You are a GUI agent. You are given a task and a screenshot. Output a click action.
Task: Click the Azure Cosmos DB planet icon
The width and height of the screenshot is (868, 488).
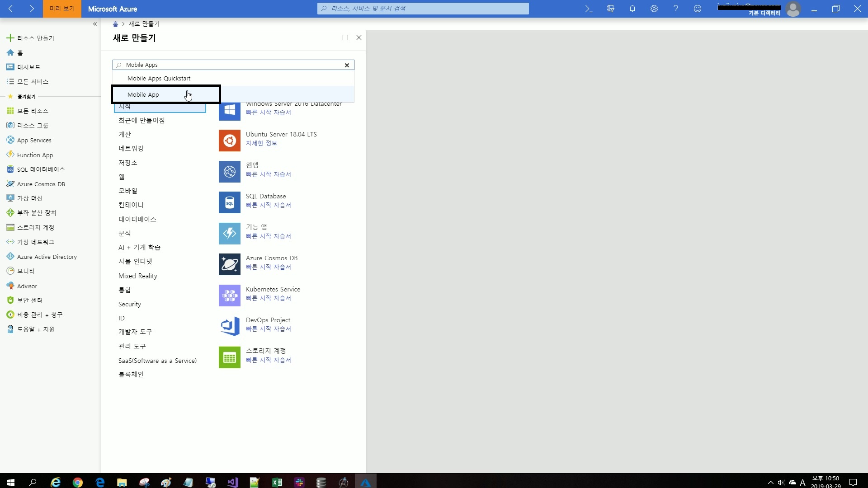(x=230, y=264)
